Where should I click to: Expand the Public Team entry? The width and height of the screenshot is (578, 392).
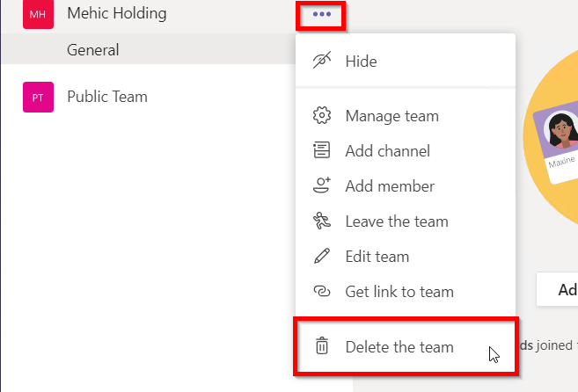point(107,97)
